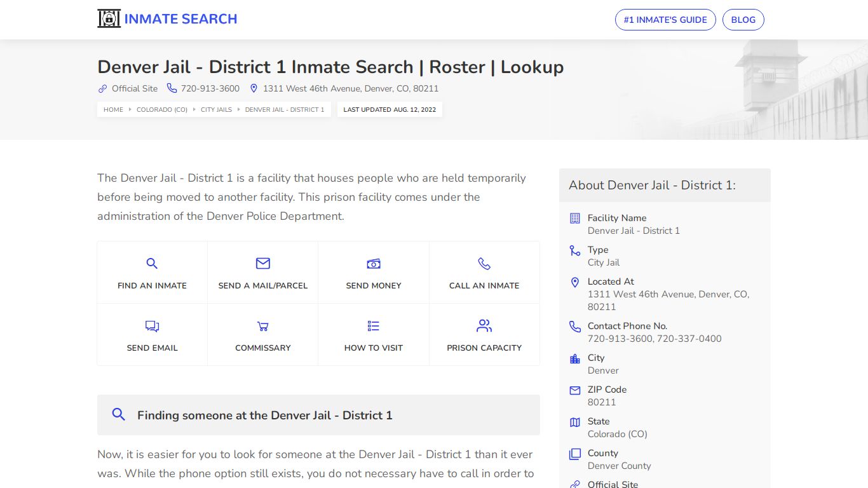
Task: Click the map pin icon in header
Action: (x=254, y=88)
